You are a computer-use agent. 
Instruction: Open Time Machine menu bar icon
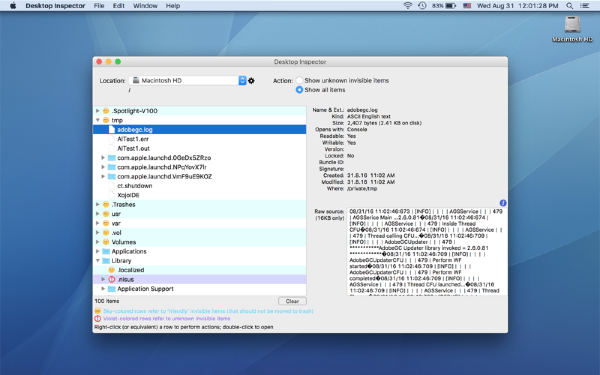[422, 6]
